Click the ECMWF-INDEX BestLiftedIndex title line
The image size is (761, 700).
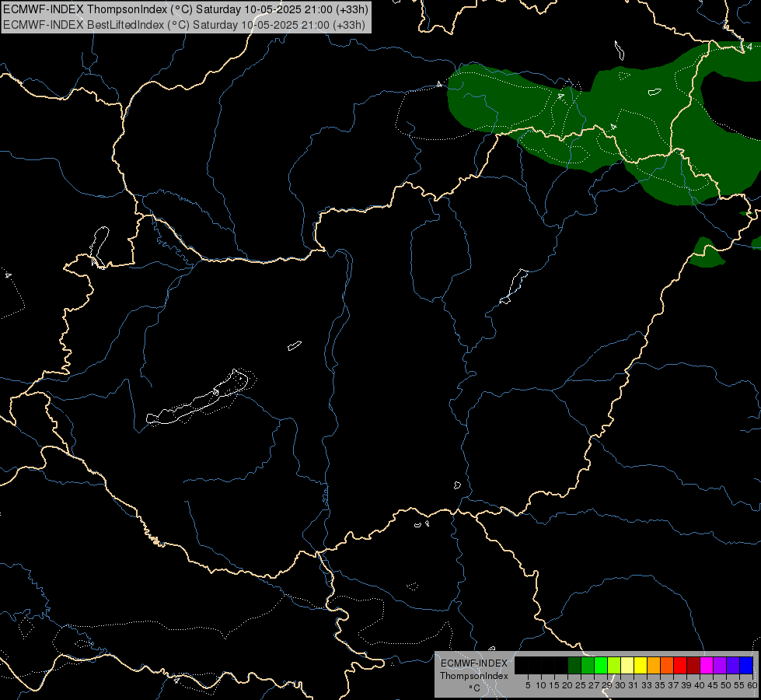tap(184, 25)
